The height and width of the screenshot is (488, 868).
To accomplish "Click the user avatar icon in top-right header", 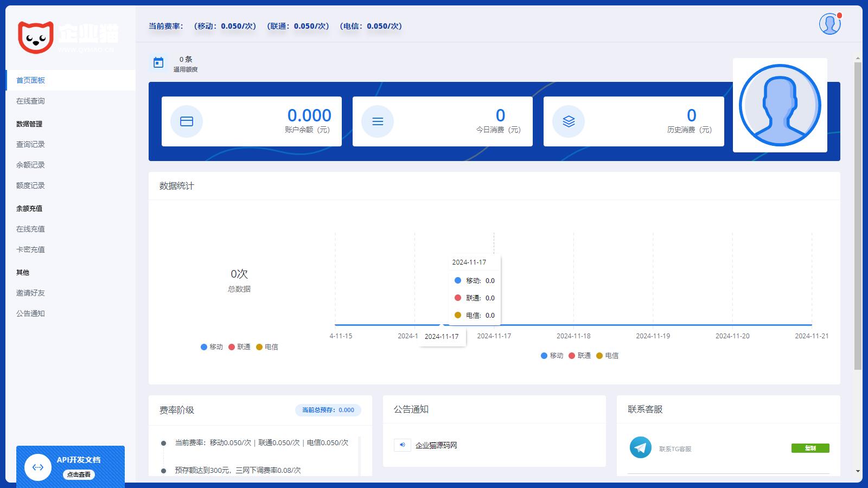I will pyautogui.click(x=829, y=24).
